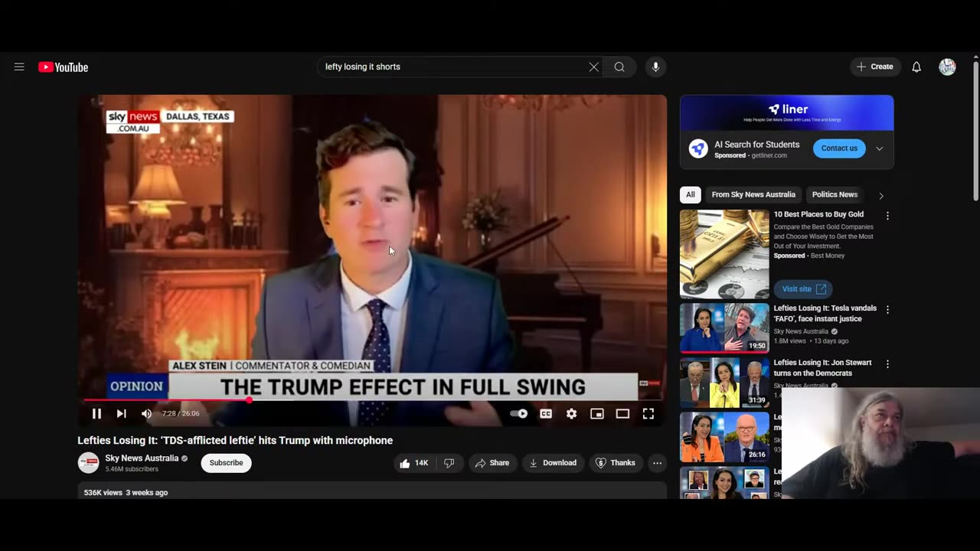Screen dimensions: 980x551
Task: Toggle the autoplay switch
Action: coord(519,413)
